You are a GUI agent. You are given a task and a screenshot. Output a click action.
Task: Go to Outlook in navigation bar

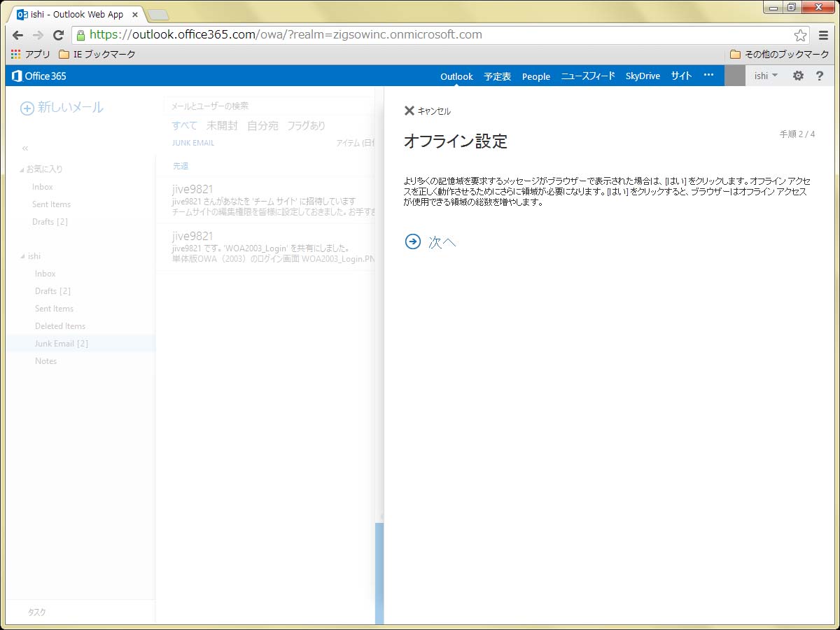coord(456,76)
